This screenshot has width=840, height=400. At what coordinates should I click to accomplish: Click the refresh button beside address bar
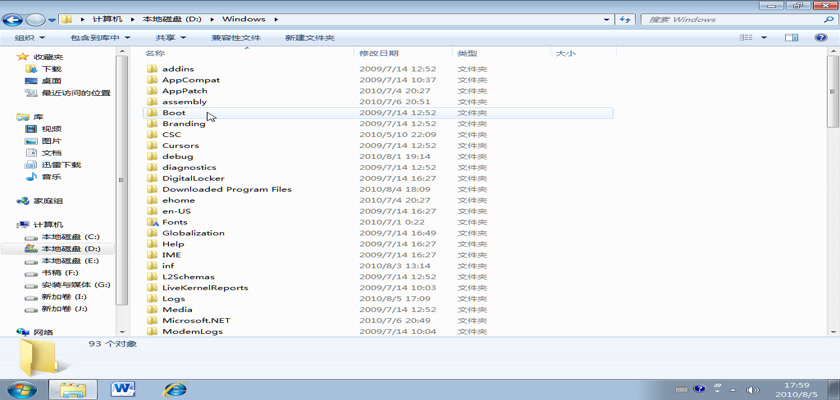[626, 19]
